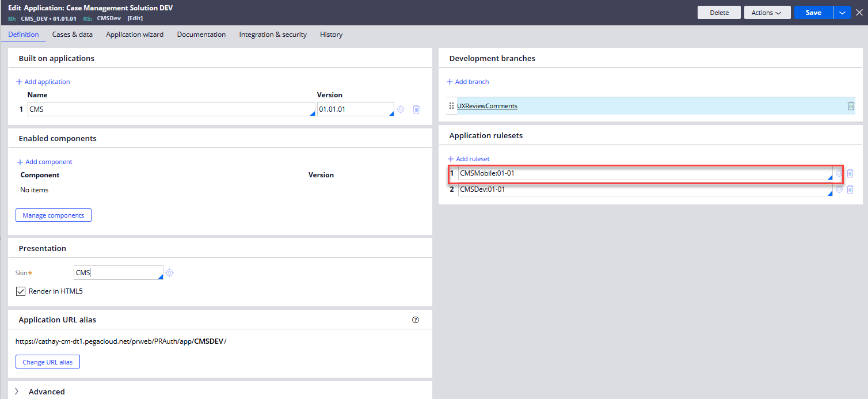Open the Save options dropdown arrow
This screenshot has height=399, width=868.
coord(842,13)
